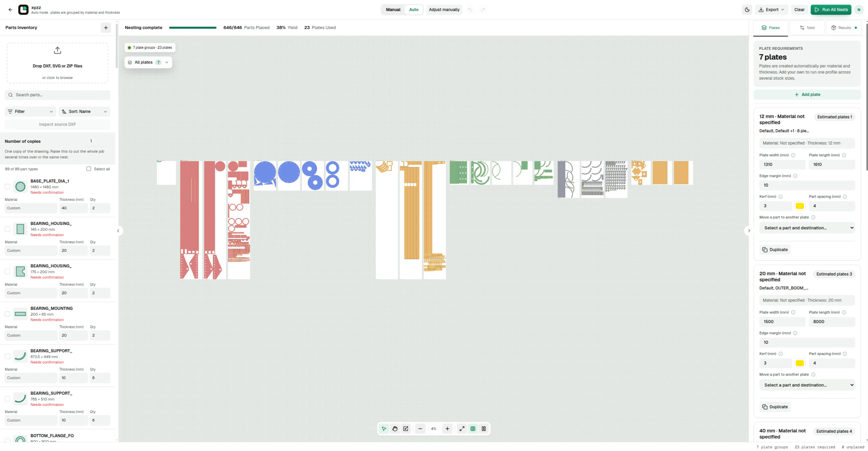Open the Export dropdown
The image size is (868, 451).
coord(771,10)
